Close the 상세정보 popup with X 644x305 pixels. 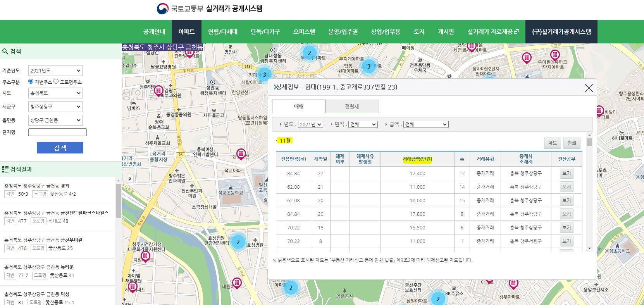tap(589, 88)
